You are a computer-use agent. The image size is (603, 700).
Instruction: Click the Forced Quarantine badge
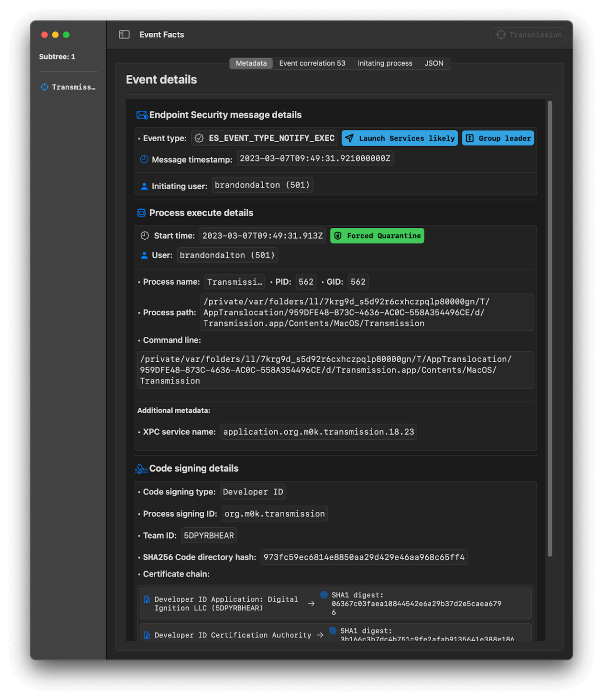[377, 236]
